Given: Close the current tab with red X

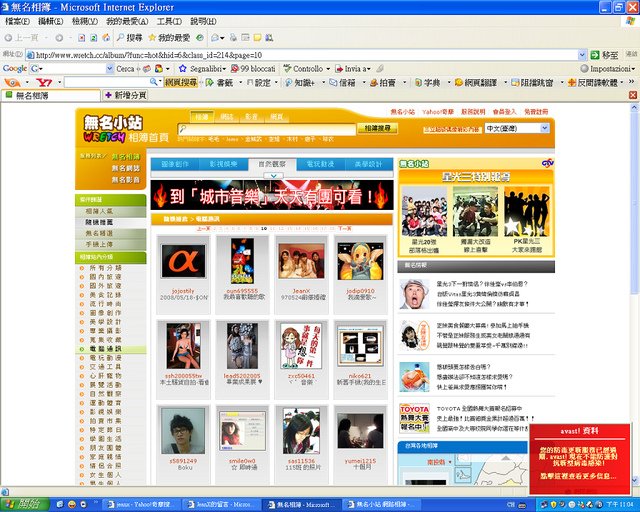Looking at the screenshot, I should (633, 95).
